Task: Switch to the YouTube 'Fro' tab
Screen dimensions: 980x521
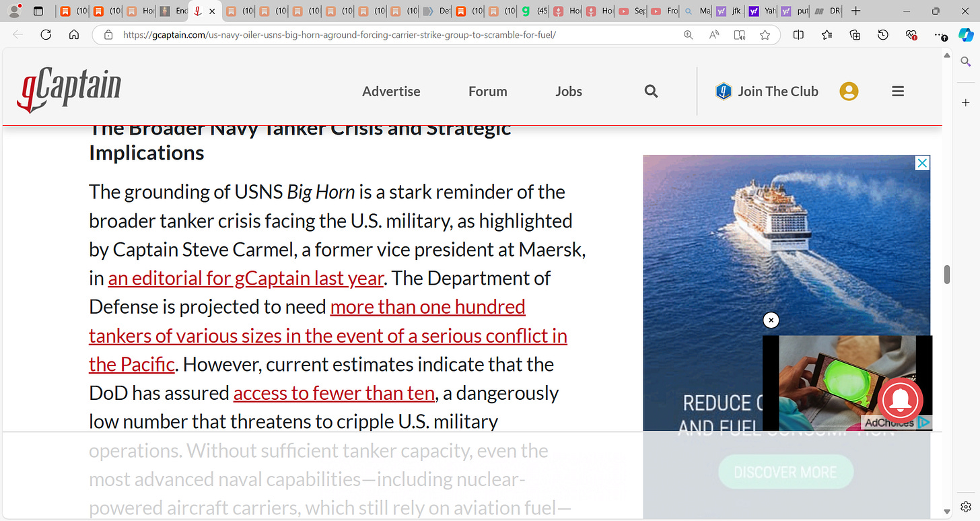Action: pyautogui.click(x=665, y=11)
